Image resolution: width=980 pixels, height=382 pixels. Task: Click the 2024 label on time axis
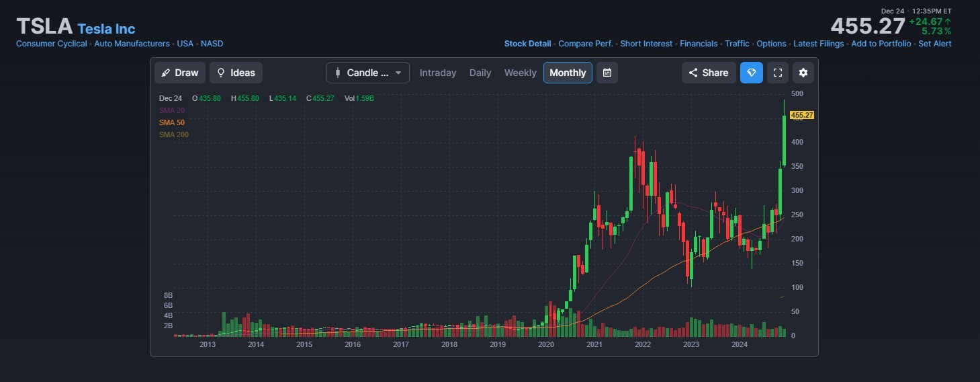click(x=740, y=344)
